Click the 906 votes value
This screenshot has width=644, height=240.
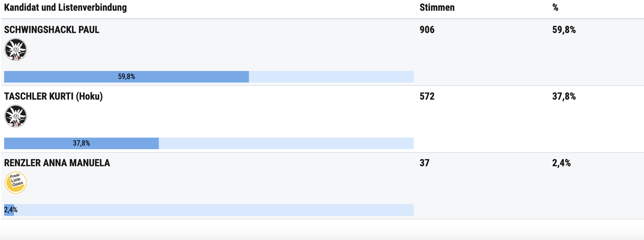pyautogui.click(x=427, y=30)
